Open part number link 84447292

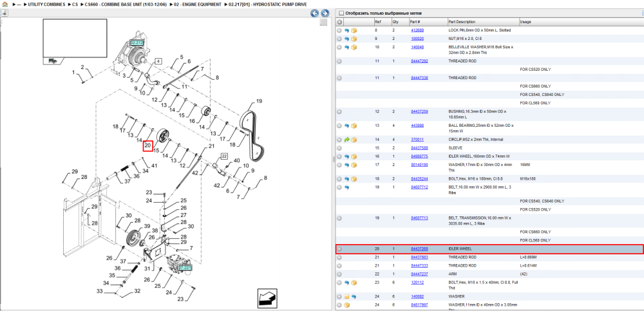click(419, 61)
